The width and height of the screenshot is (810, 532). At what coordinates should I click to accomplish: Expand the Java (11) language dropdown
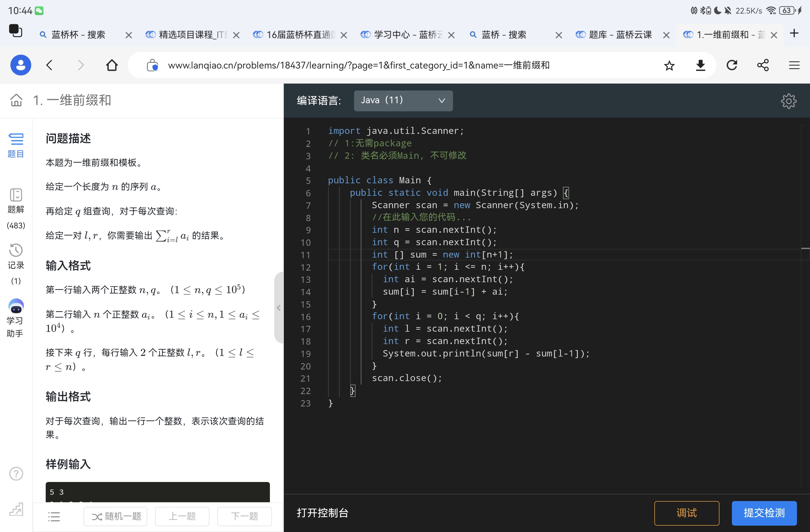coord(403,101)
